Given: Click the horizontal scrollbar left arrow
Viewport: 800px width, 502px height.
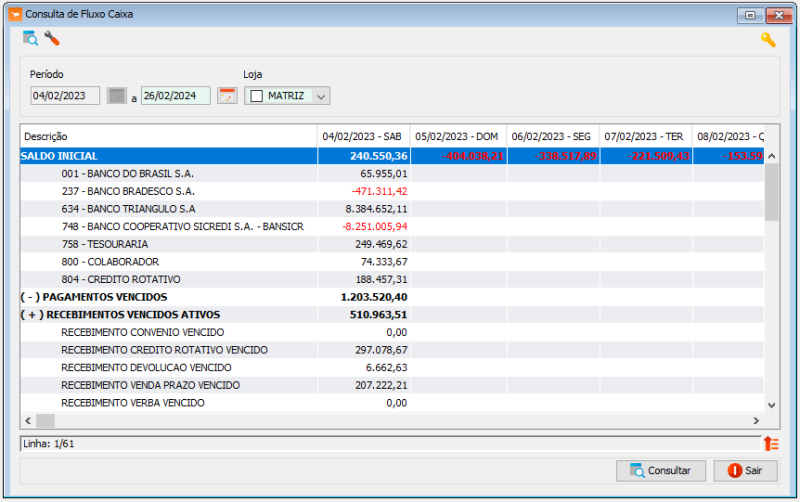Looking at the screenshot, I should tap(28, 421).
